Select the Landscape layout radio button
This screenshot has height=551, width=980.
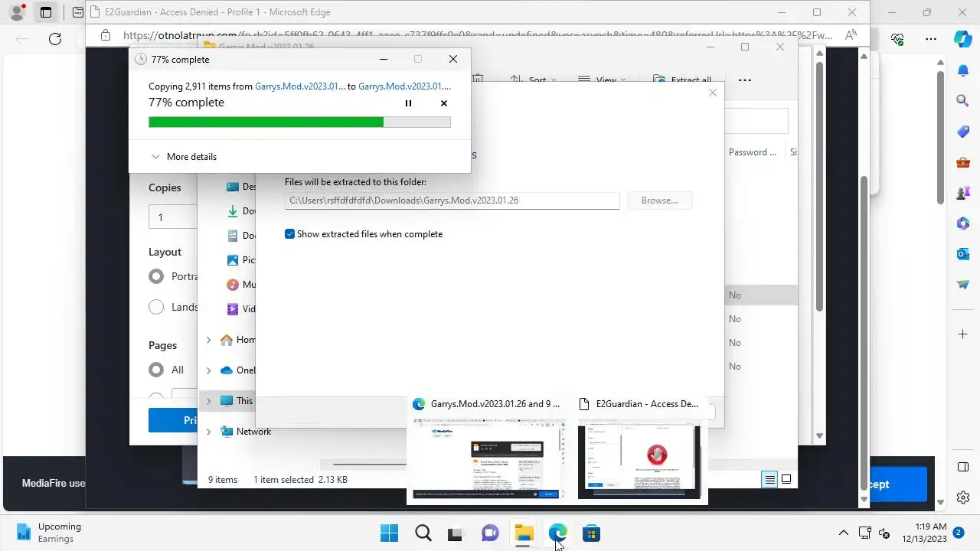(156, 307)
